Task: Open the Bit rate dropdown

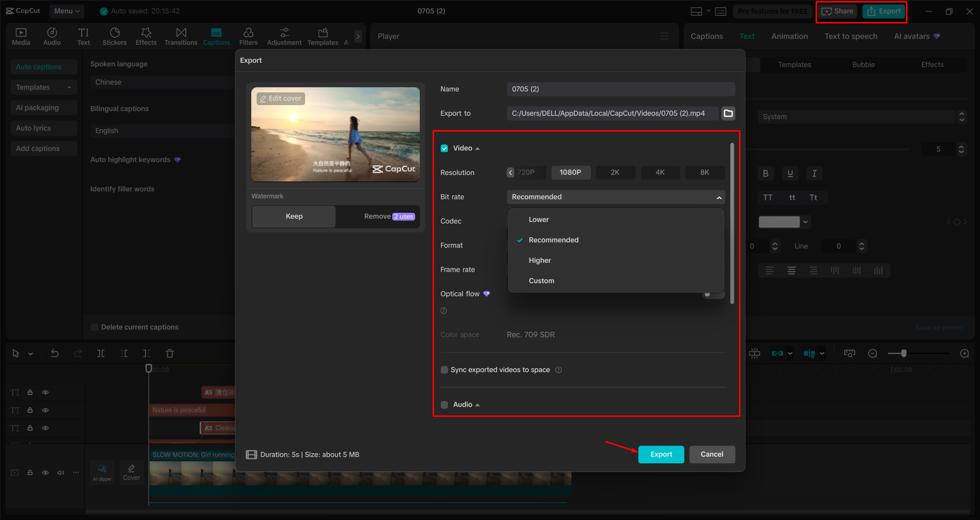Action: [x=615, y=197]
